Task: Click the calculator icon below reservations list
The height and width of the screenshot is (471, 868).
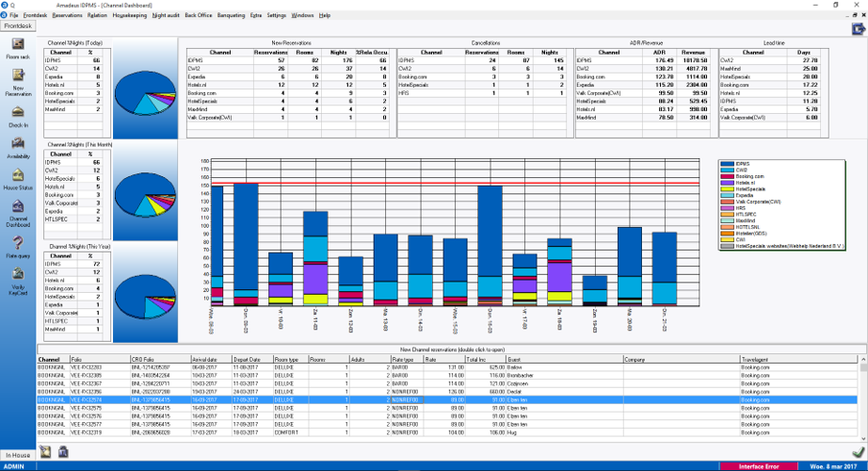Action: [63, 452]
